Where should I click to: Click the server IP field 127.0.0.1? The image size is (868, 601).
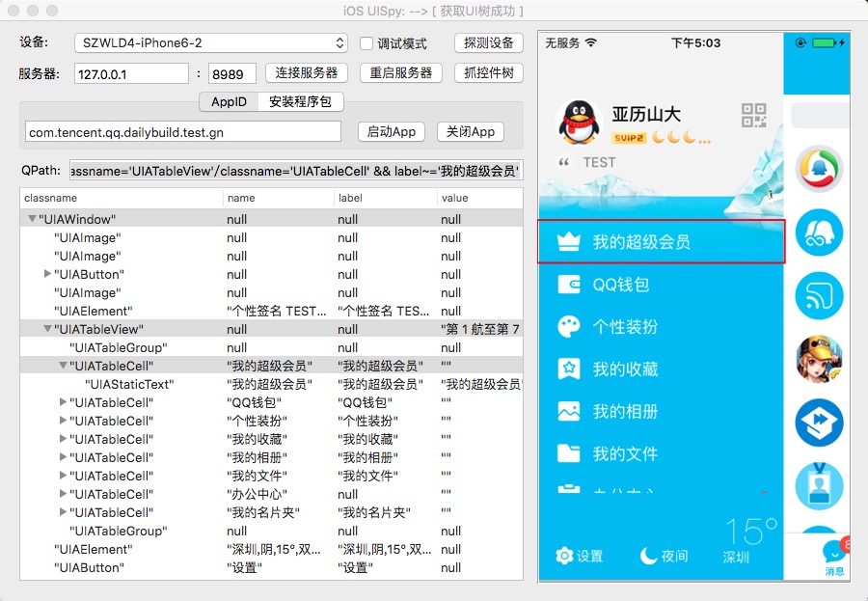(x=132, y=73)
